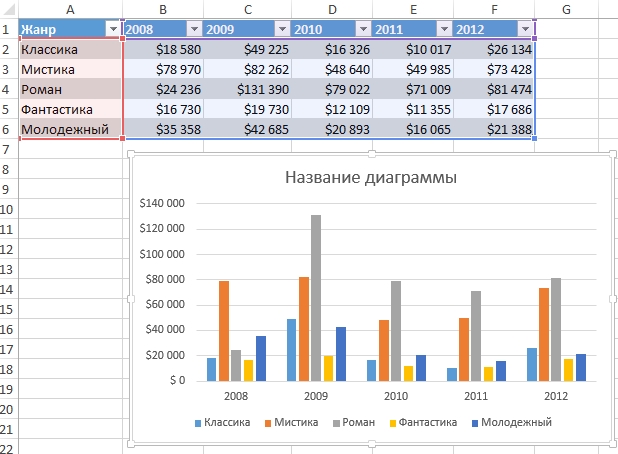Click the orange Мистика bar for 2008
The height and width of the screenshot is (454, 618).
tap(224, 330)
